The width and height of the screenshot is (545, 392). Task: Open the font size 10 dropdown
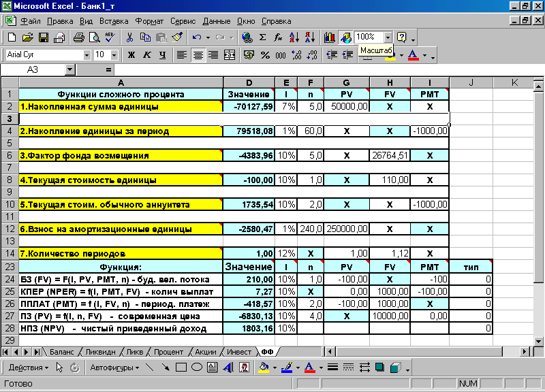tap(114, 55)
